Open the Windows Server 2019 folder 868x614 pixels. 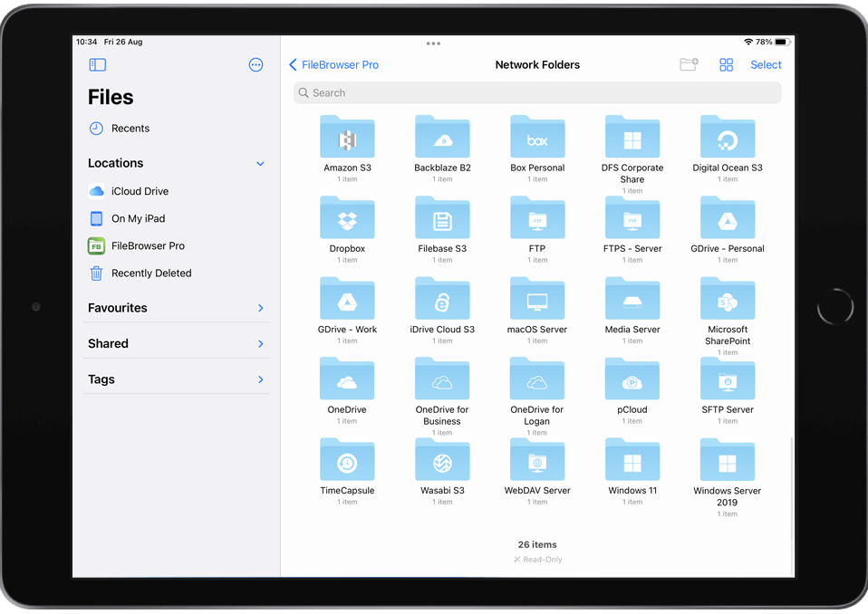coord(728,459)
